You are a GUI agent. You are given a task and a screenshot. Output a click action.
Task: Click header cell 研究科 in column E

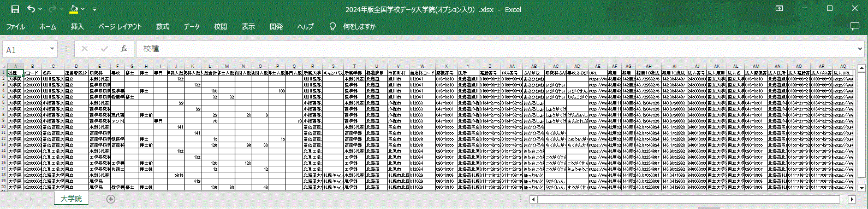[99, 72]
